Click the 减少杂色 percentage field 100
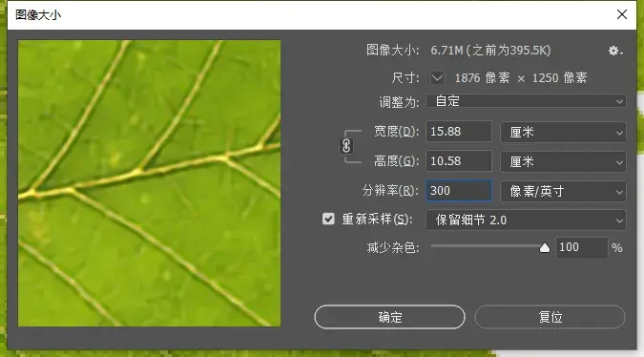 click(x=581, y=247)
